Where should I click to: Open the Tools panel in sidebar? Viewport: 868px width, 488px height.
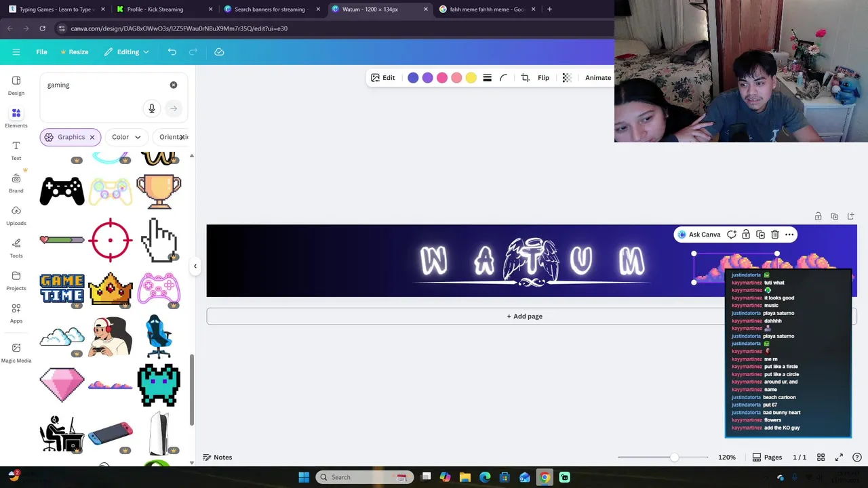click(x=16, y=248)
